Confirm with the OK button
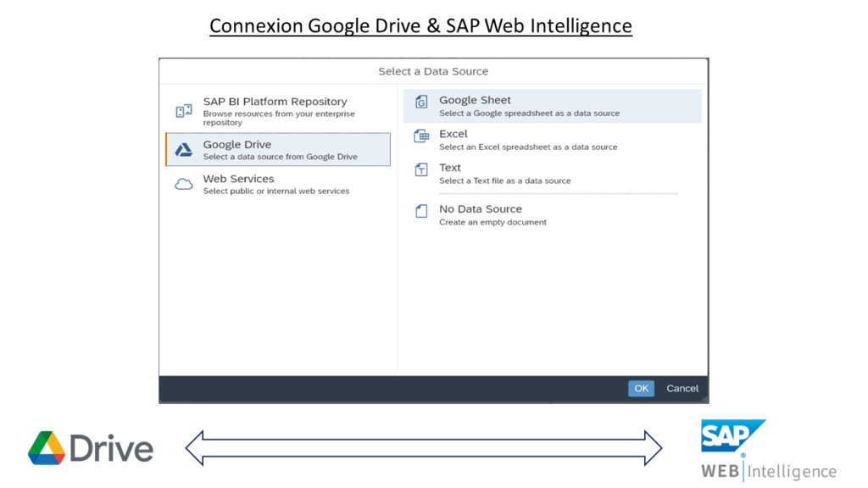868x488 pixels. click(x=641, y=388)
